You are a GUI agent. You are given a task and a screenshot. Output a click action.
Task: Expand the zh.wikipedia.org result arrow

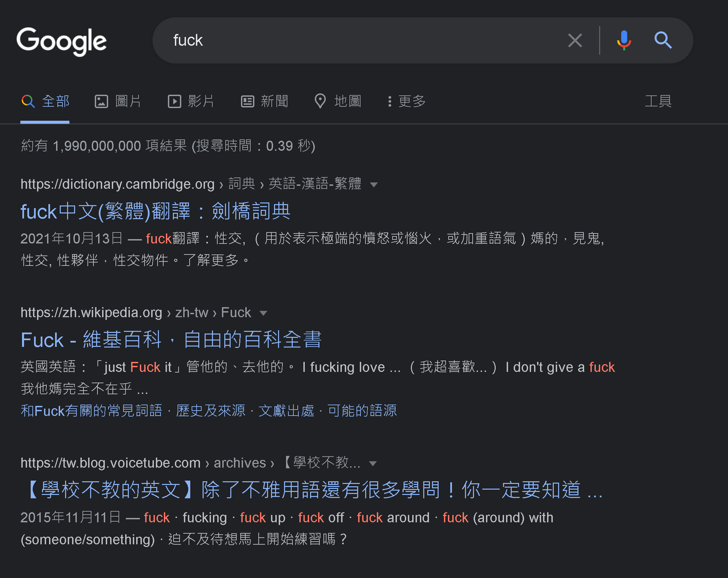pyautogui.click(x=263, y=313)
